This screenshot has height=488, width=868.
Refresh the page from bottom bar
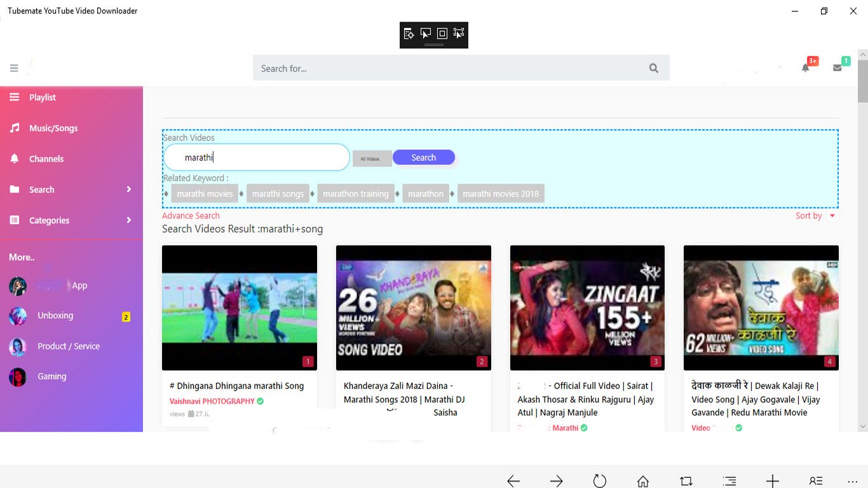[x=600, y=481]
